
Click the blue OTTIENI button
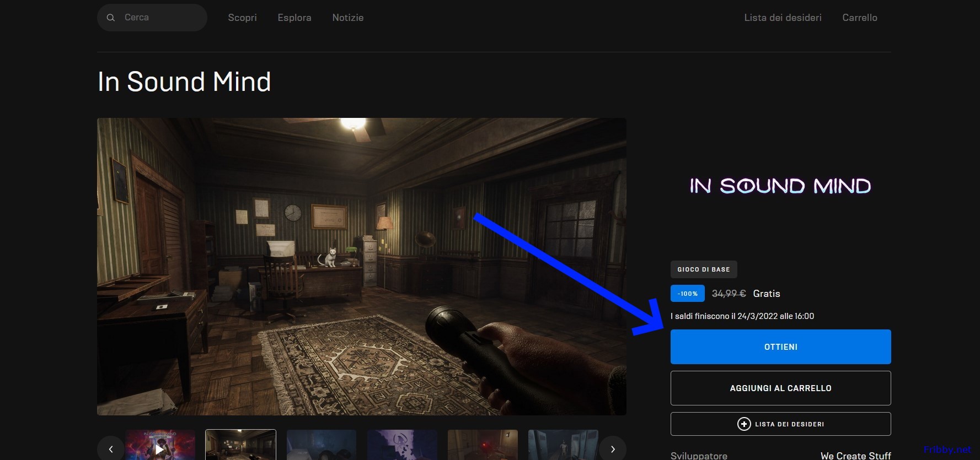click(x=780, y=347)
